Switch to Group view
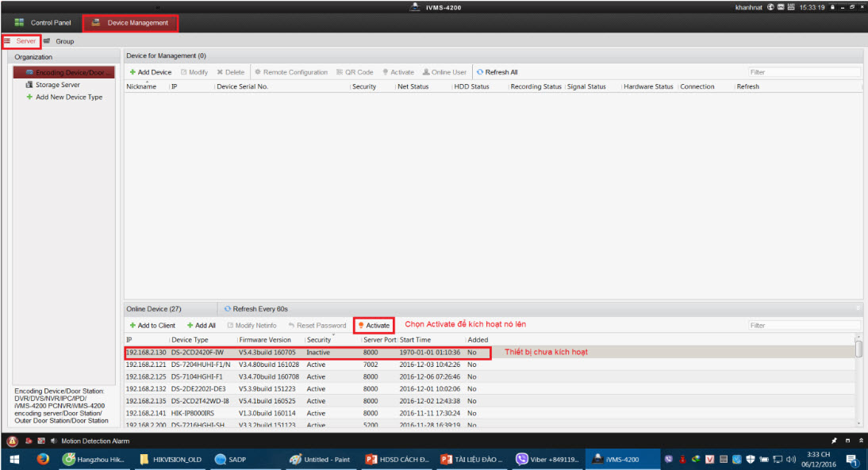Viewport: 868px width, 470px height. tap(60, 40)
